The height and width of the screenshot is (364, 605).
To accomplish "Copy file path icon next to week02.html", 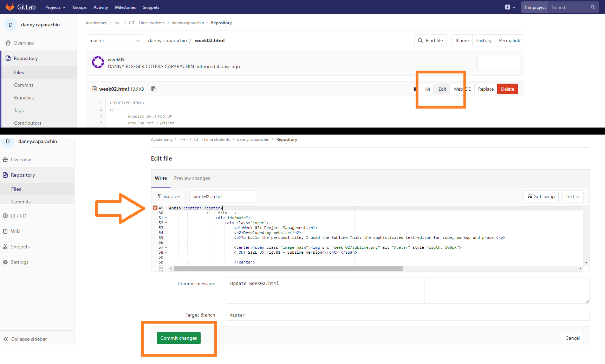I will pos(154,89).
